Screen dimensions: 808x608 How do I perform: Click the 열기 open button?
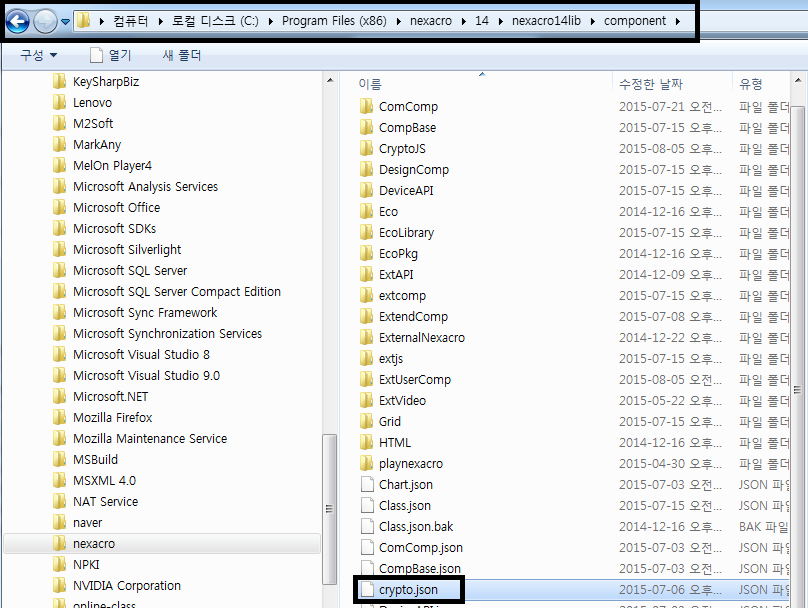(111, 55)
